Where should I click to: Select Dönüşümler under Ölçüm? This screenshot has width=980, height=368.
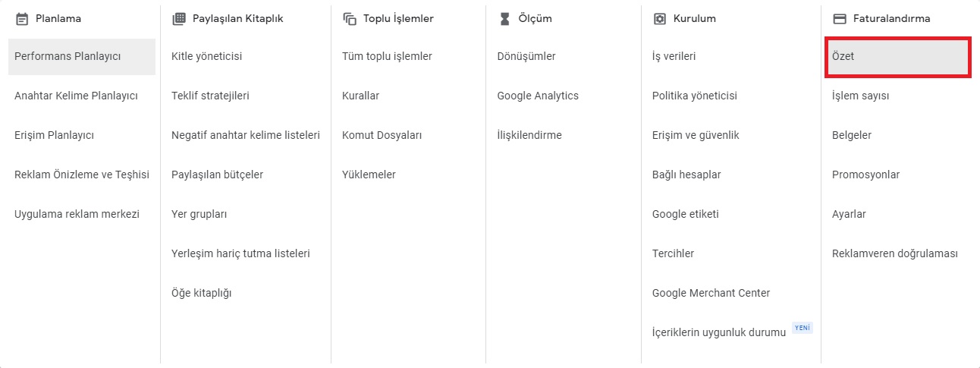(x=526, y=56)
